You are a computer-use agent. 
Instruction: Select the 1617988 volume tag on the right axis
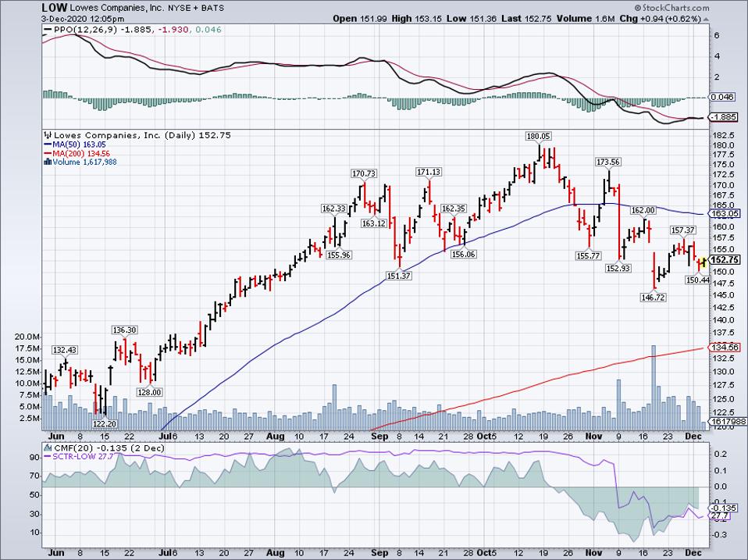728,422
